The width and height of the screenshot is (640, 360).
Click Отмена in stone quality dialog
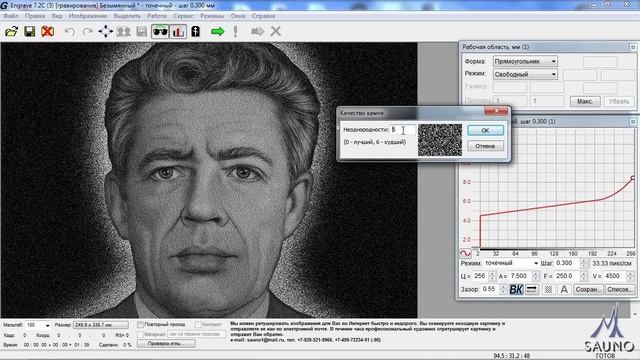tap(485, 146)
